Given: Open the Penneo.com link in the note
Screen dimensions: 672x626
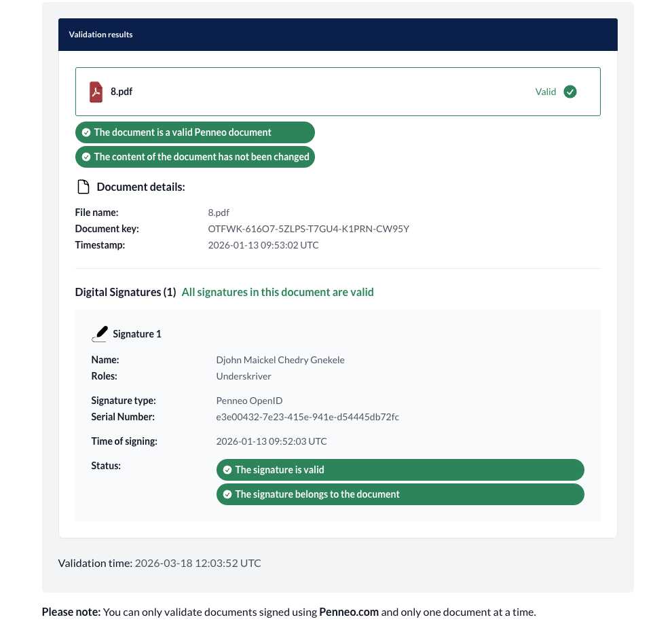Looking at the screenshot, I should click(349, 612).
